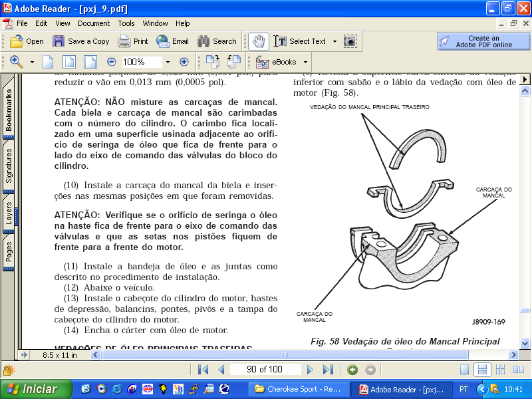Open the Signatures side tab
Image resolution: width=532 pixels, height=399 pixels.
tap(9, 166)
